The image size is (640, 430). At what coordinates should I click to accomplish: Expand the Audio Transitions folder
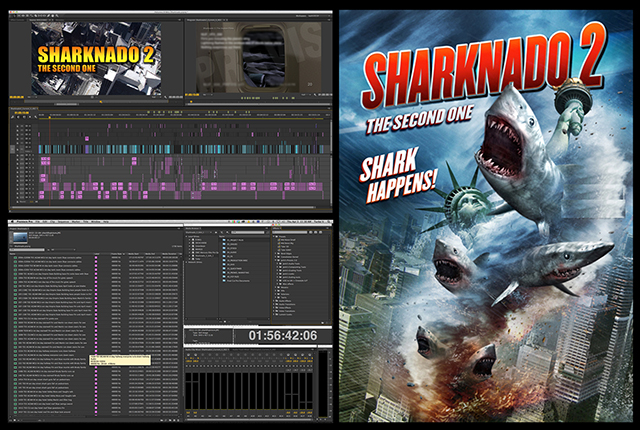273,304
